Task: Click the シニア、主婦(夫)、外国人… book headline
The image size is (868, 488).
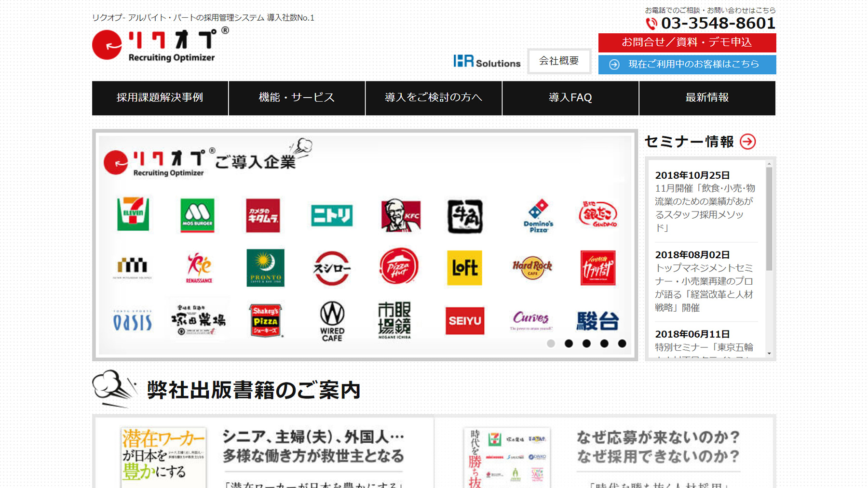Action: [313, 446]
